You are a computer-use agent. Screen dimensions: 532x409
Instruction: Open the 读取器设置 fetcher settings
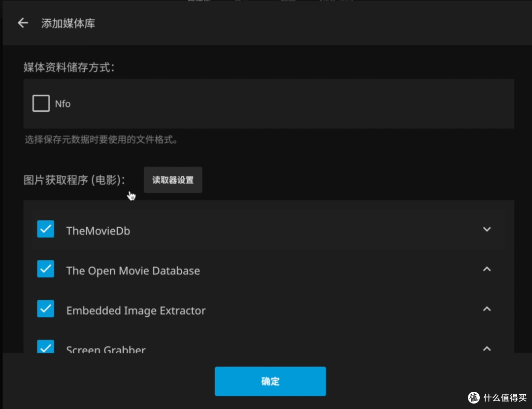[x=173, y=179]
